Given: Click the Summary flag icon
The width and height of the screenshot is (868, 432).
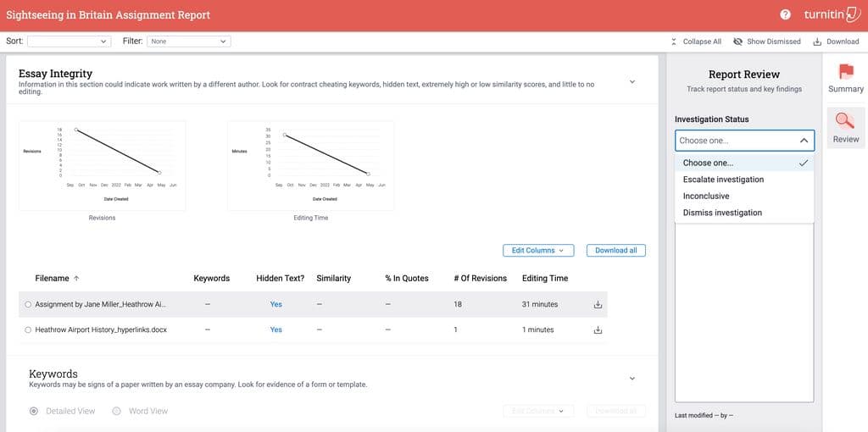Looking at the screenshot, I should 845,72.
